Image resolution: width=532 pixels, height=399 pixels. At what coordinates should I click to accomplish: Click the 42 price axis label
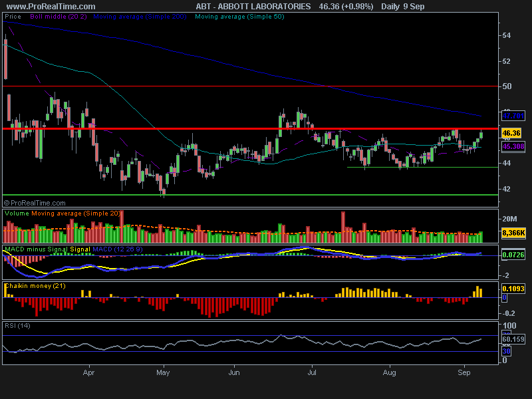point(507,189)
